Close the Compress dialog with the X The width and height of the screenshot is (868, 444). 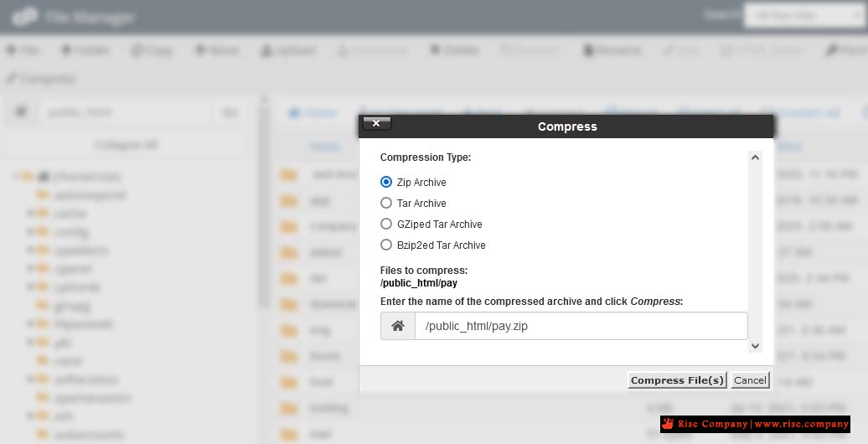(x=376, y=123)
